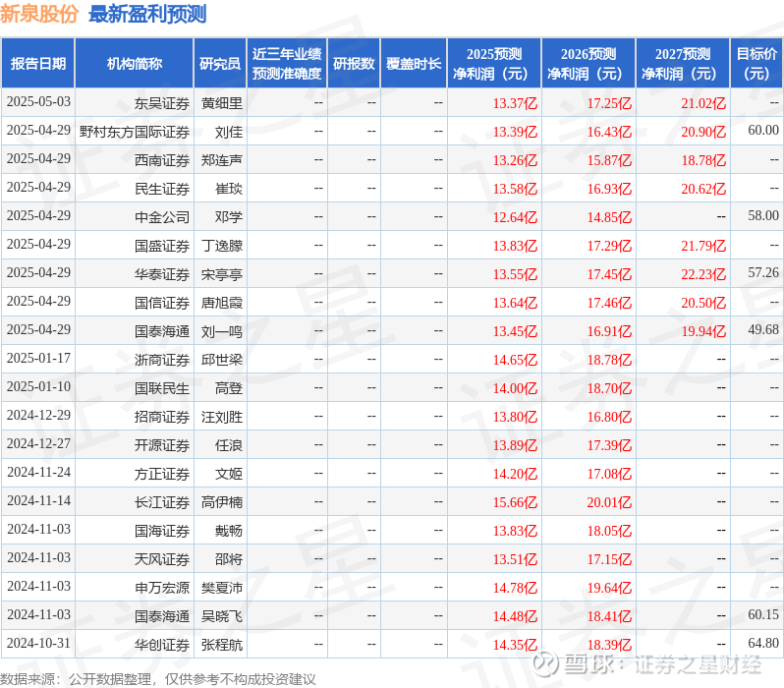Click the 最新盈利预测 title text
The height and width of the screenshot is (688, 784).
coord(147,14)
